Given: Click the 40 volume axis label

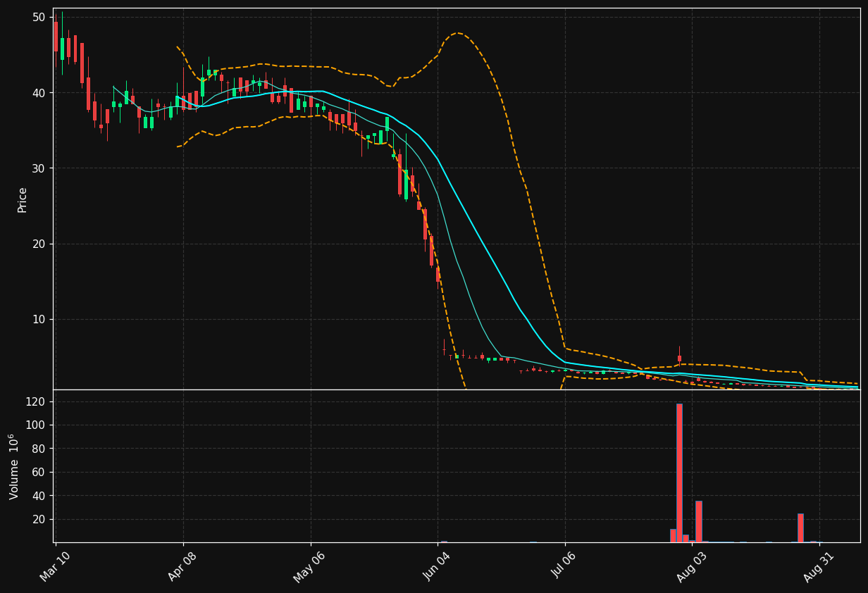Looking at the screenshot, I should pos(39,496).
